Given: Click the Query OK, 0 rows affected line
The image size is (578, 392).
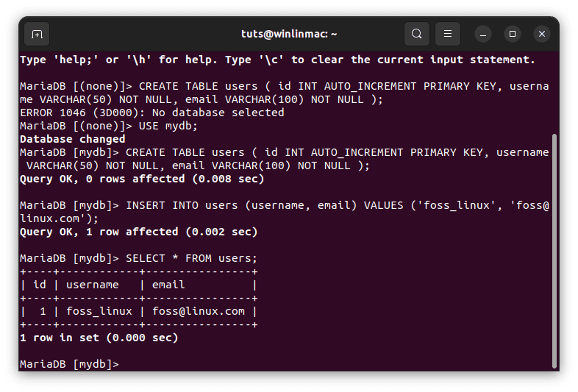Looking at the screenshot, I should coord(142,179).
